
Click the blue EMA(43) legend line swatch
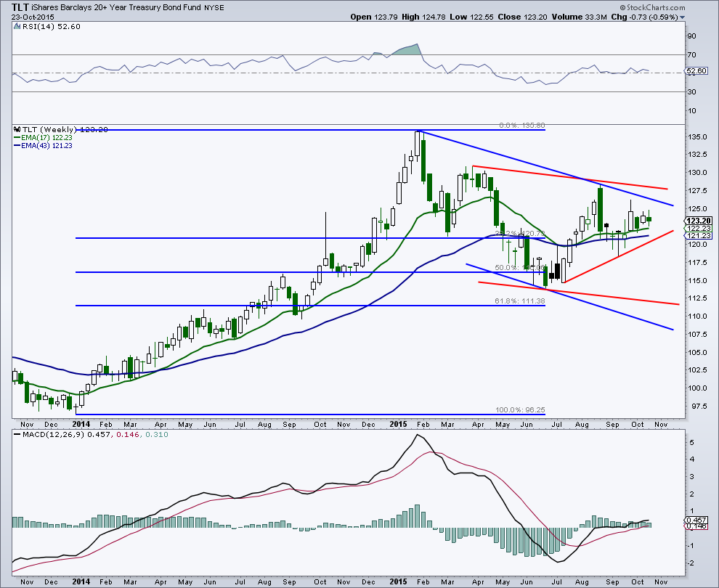point(17,146)
